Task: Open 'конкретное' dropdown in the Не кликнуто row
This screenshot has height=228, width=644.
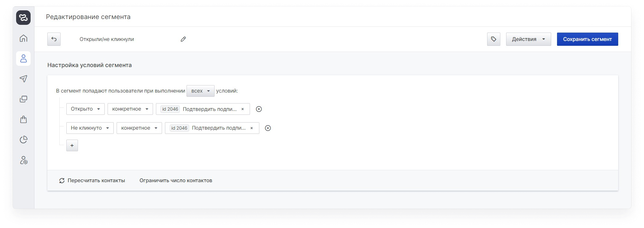Action: click(x=139, y=128)
